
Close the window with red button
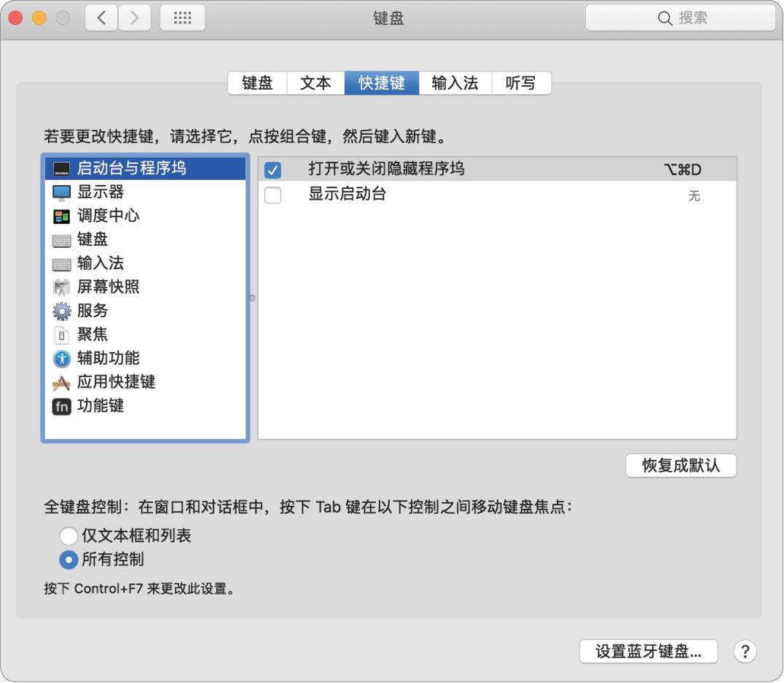pyautogui.click(x=15, y=18)
